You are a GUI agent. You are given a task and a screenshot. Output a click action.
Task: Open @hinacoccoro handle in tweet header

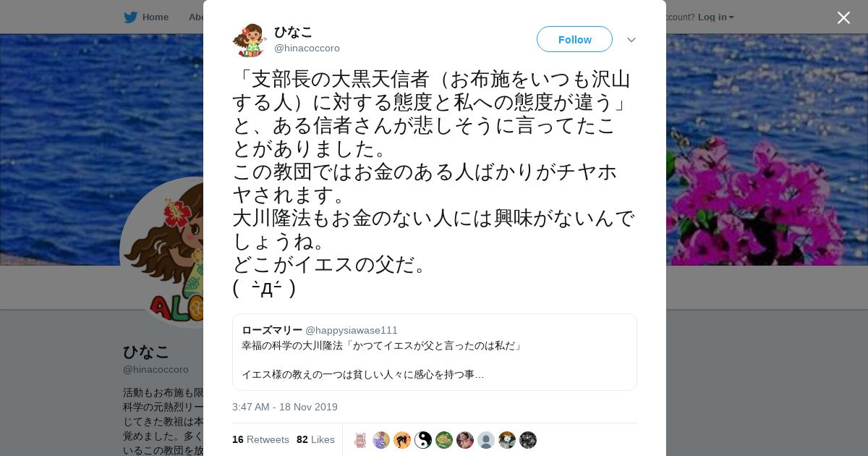(307, 48)
